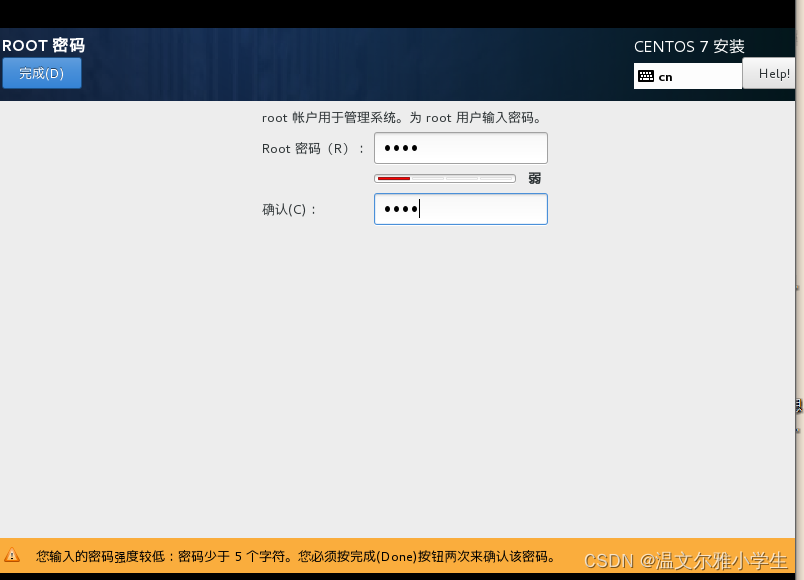804x580 pixels.
Task: Click the 弱 password strength label
Action: coord(534,177)
